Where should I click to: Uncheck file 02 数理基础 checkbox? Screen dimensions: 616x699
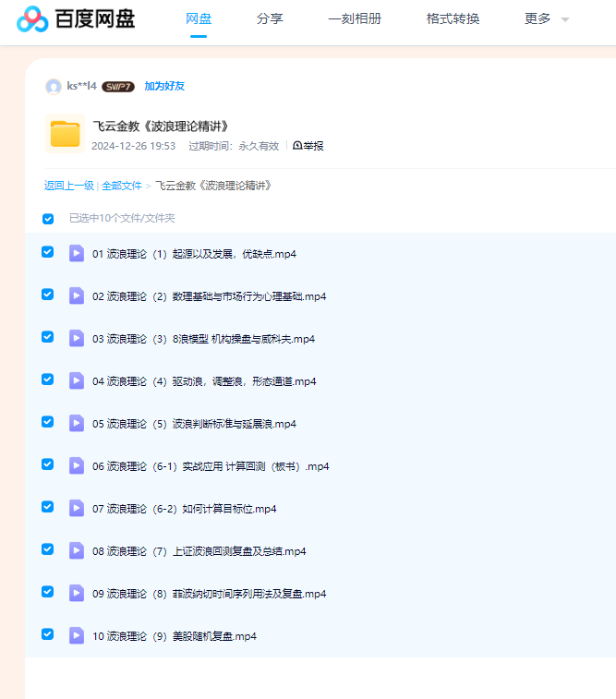click(48, 295)
